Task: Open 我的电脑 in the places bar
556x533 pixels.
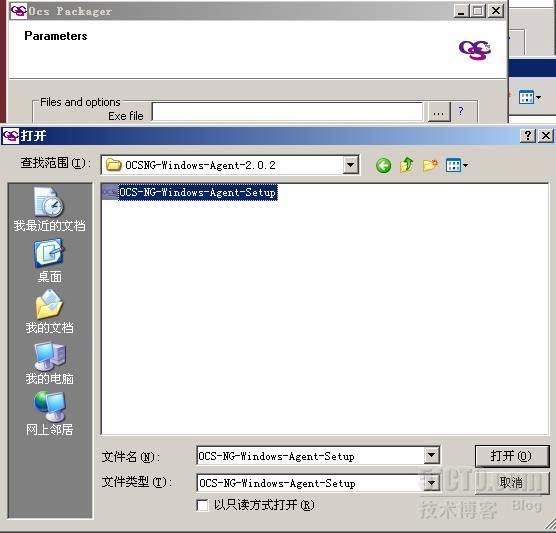Action: click(x=49, y=363)
